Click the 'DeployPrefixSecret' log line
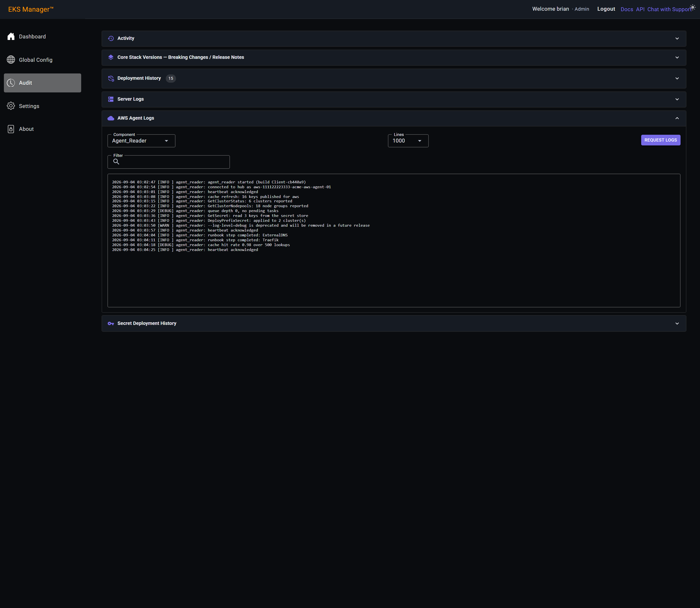This screenshot has height=608, width=700. pyautogui.click(x=209, y=221)
